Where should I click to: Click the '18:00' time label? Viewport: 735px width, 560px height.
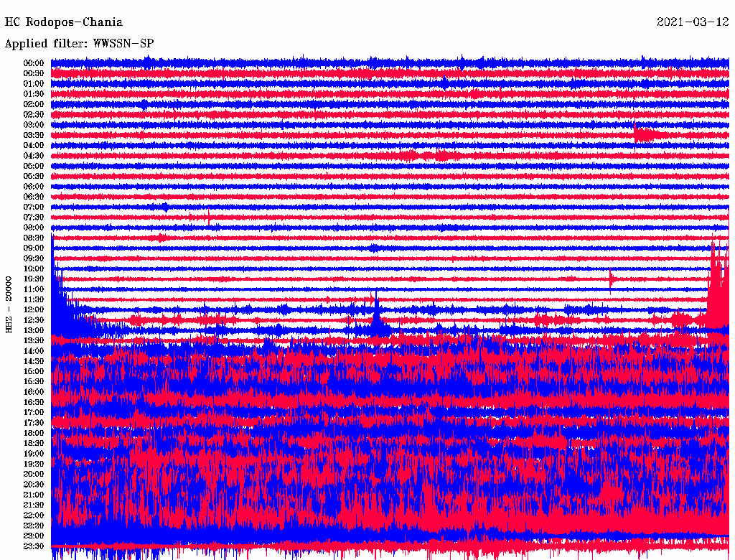pos(34,433)
